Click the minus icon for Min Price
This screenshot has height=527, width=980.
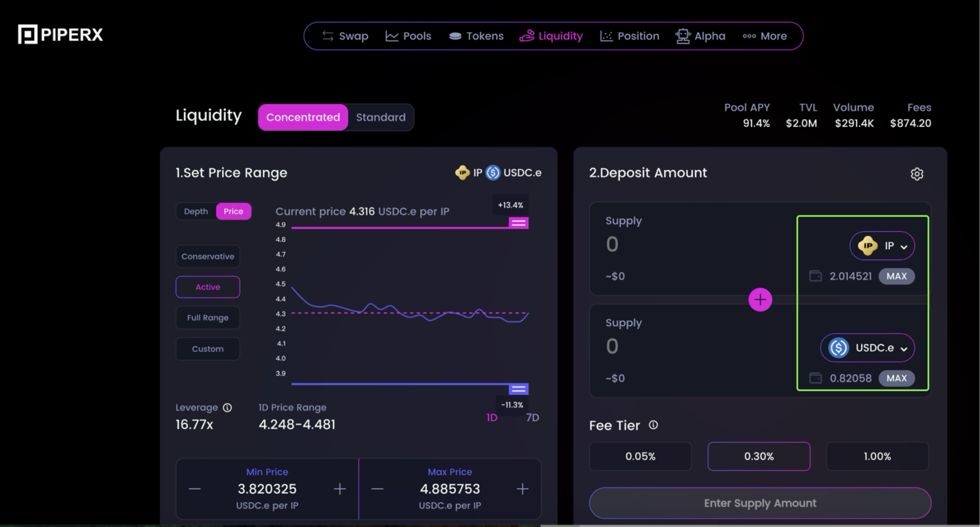click(x=195, y=489)
